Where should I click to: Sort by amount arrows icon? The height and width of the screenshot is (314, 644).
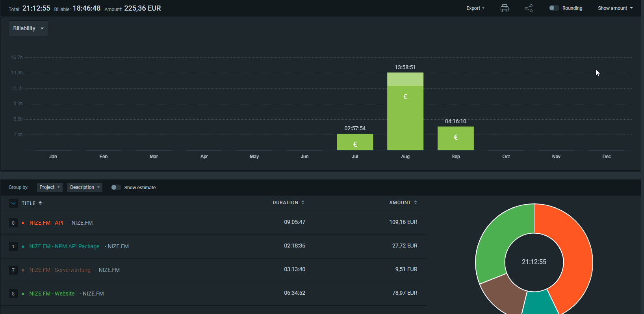(416, 202)
